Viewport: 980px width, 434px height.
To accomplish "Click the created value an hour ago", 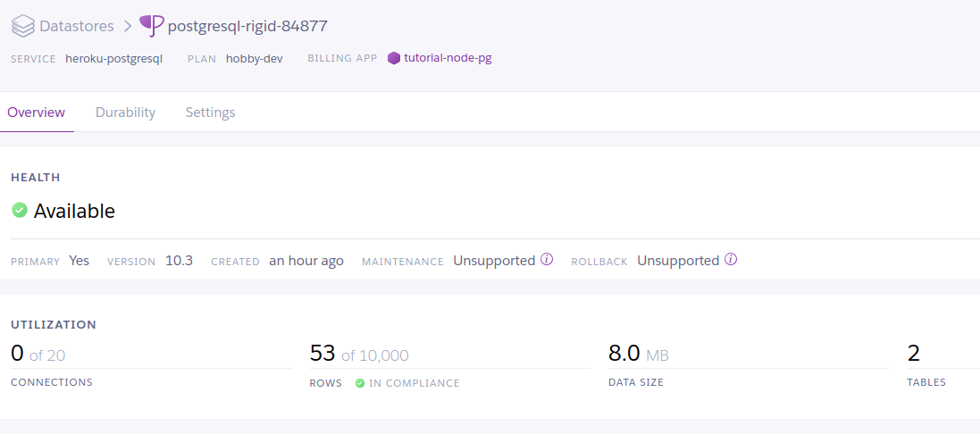I will [x=306, y=261].
